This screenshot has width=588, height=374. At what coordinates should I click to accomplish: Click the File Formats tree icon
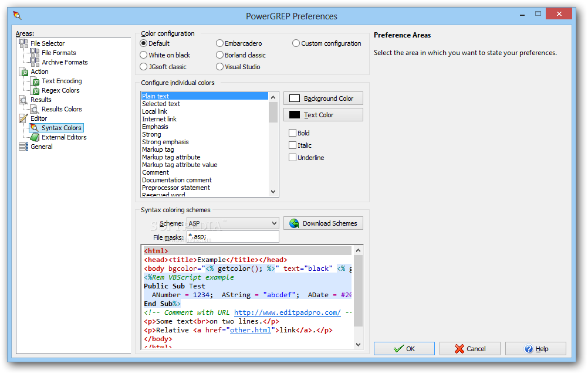pyautogui.click(x=35, y=53)
